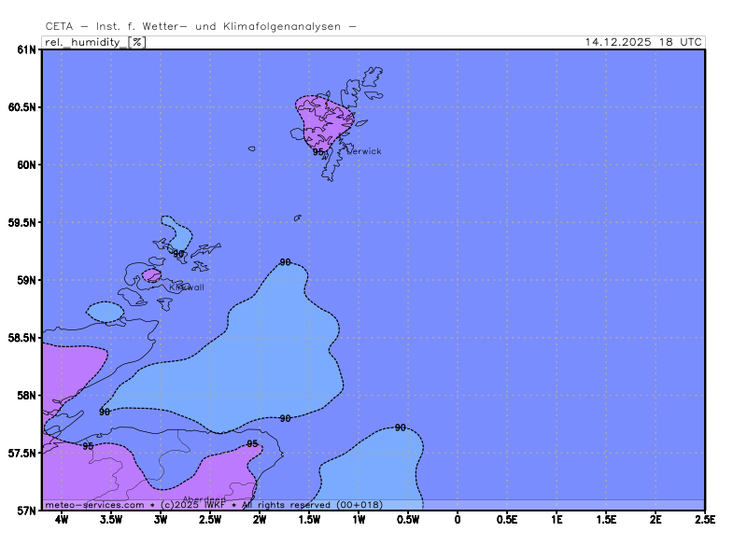Click the 58N latitude axis label
The image size is (747, 560).
(25, 396)
